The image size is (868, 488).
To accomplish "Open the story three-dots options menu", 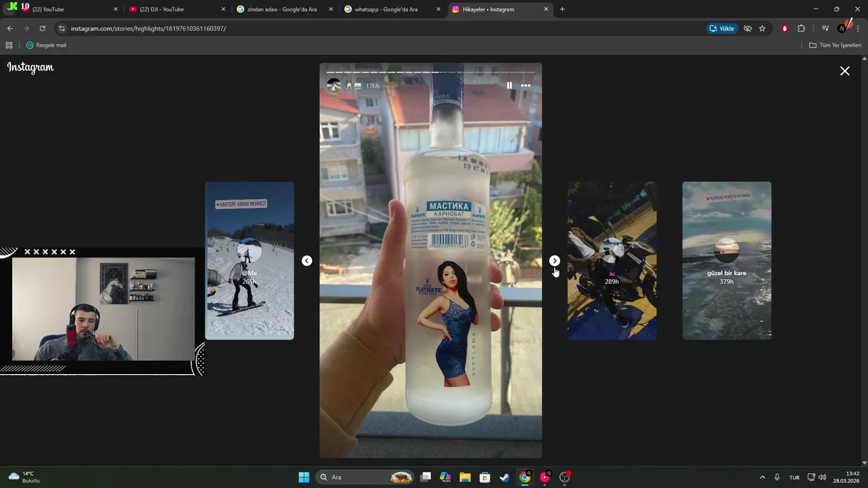I will click(526, 85).
